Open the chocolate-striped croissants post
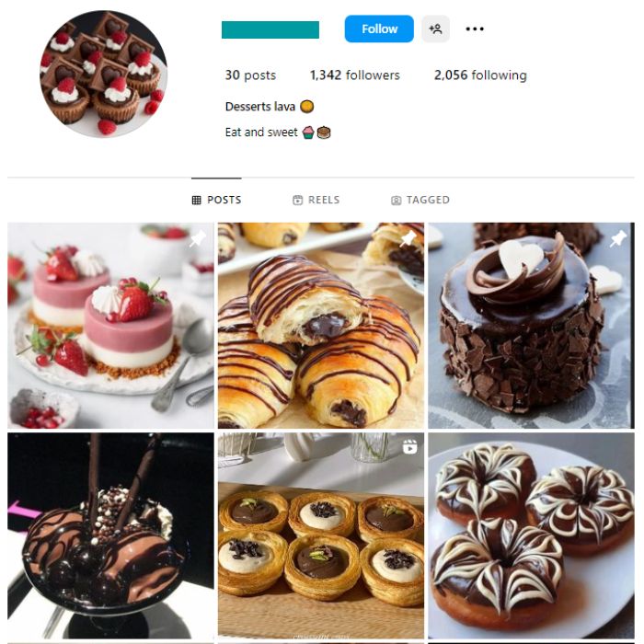The image size is (644, 644). click(321, 326)
